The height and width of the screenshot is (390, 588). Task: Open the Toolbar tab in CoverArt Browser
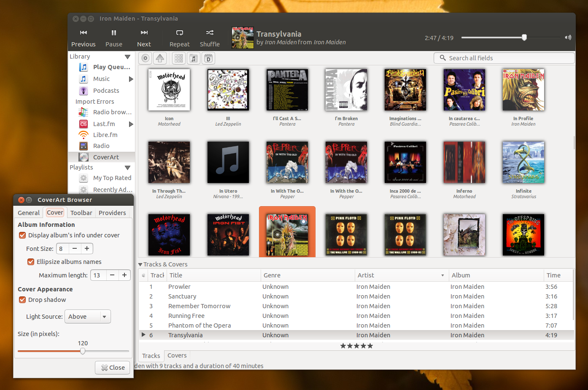click(x=81, y=212)
